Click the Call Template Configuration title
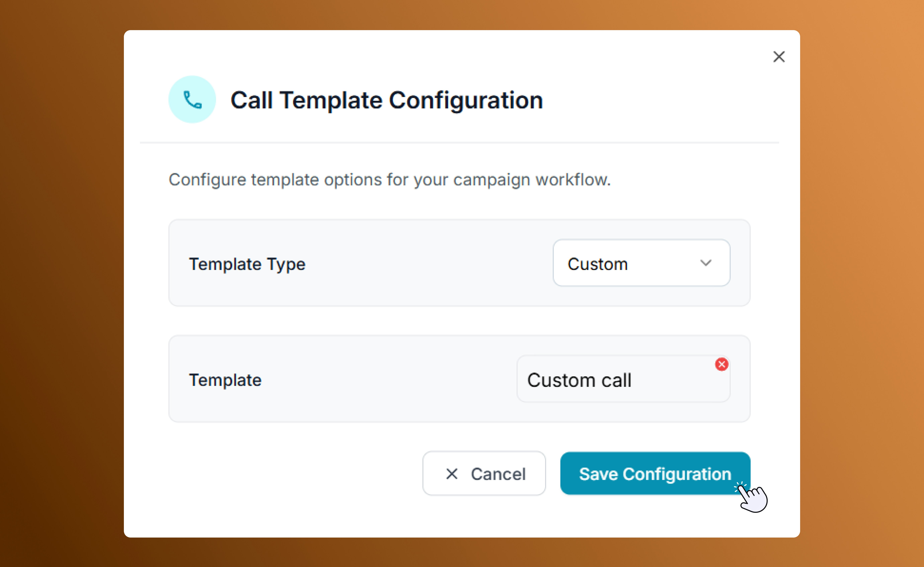Image resolution: width=924 pixels, height=567 pixels. (x=387, y=100)
